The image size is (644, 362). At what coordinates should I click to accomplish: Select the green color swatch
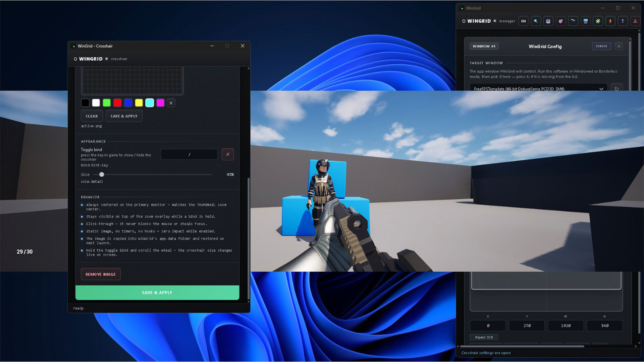pos(107,103)
